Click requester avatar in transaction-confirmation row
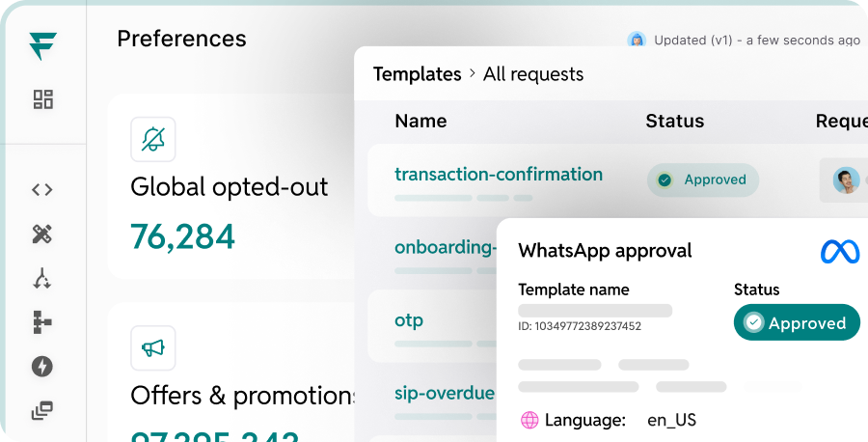The image size is (868, 442). click(x=846, y=180)
